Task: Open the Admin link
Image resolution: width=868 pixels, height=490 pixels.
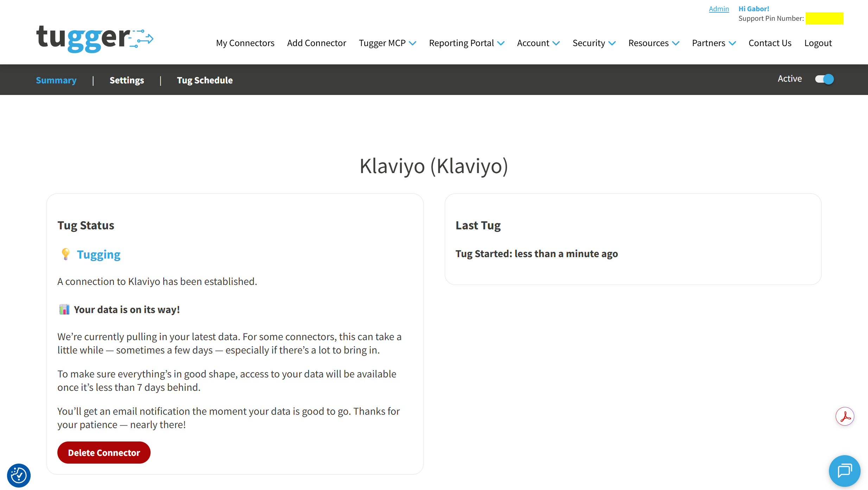Action: click(x=719, y=9)
